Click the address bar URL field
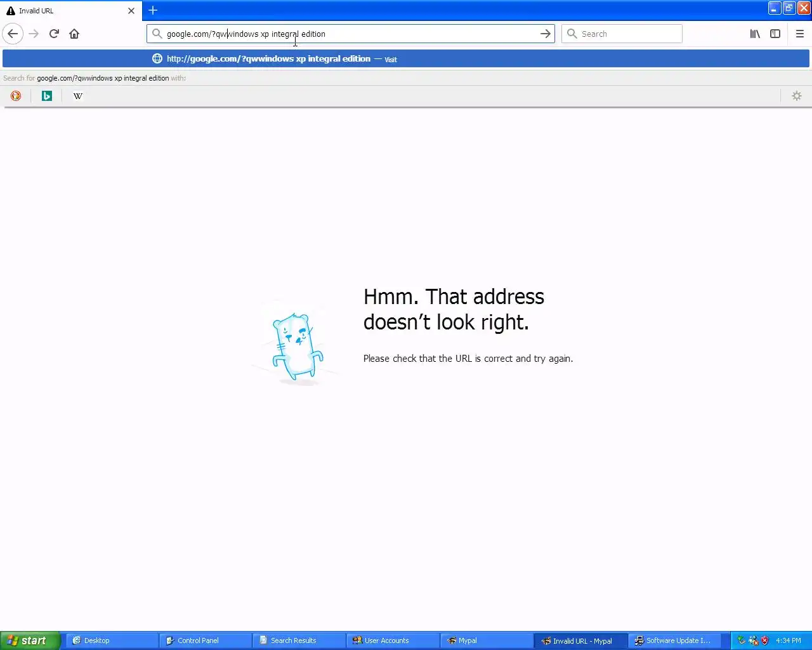This screenshot has height=650, width=812. pyautogui.click(x=351, y=34)
